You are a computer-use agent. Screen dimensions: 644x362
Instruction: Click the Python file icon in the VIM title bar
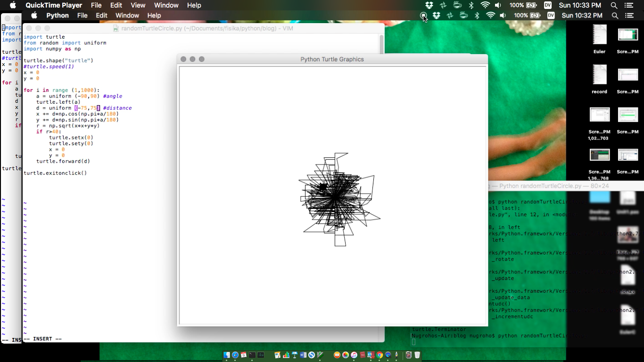point(116,28)
